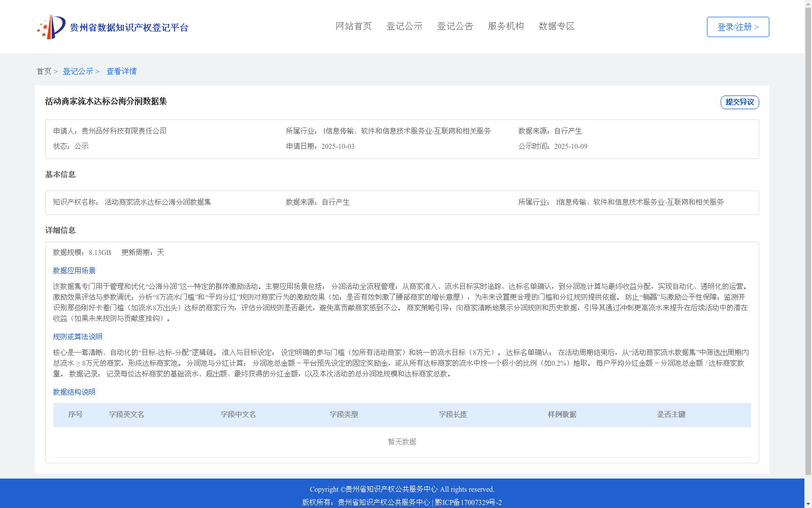This screenshot has height=508, width=812.
Task: Open 网站首页 nav menu item
Action: pyautogui.click(x=354, y=26)
